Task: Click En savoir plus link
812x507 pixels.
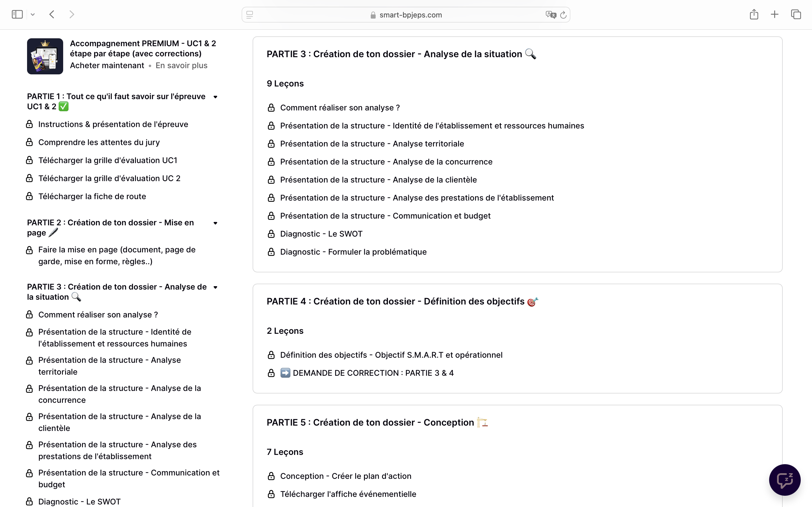Action: tap(181, 65)
